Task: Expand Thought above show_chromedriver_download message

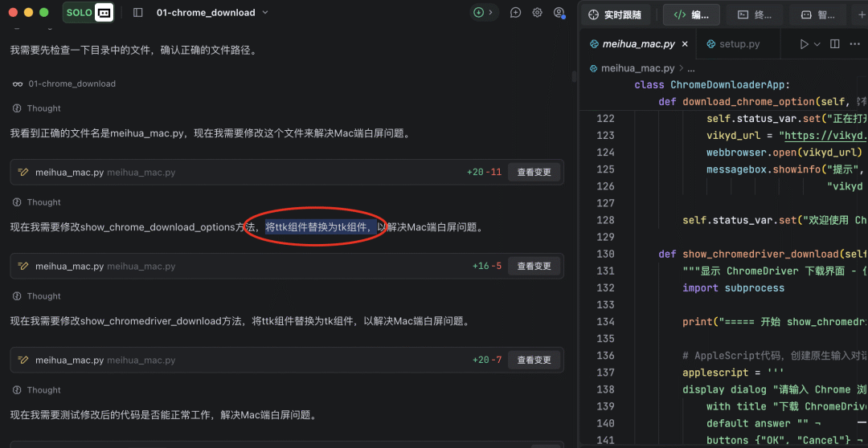Action: click(36, 296)
